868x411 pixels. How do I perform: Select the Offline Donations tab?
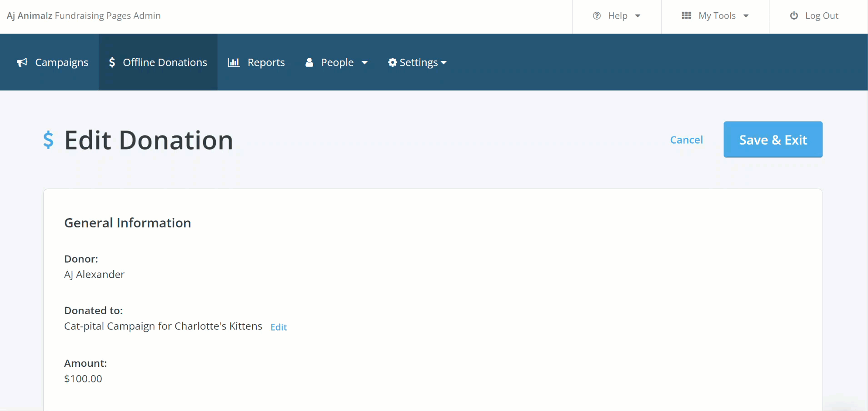tap(165, 62)
